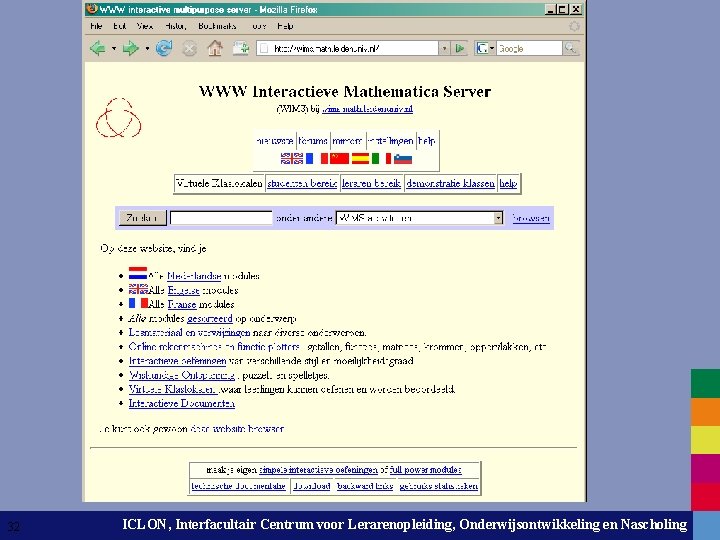Open the leraren bereik link
The image size is (720, 540).
pyautogui.click(x=371, y=183)
